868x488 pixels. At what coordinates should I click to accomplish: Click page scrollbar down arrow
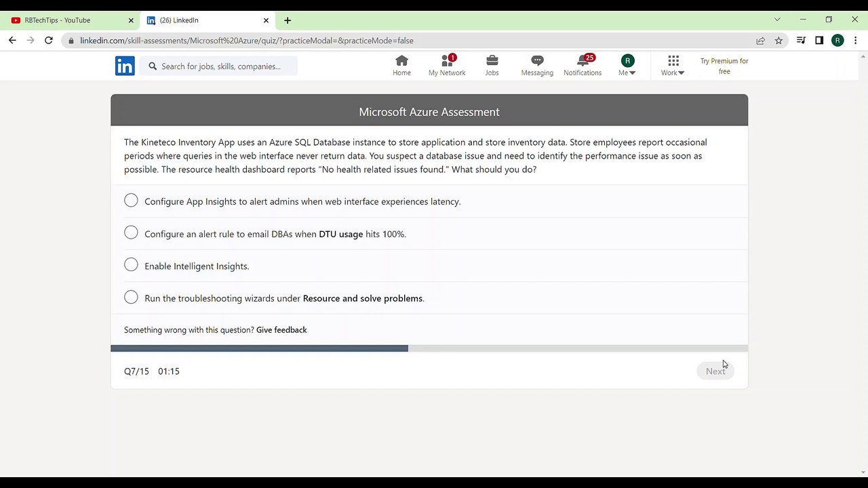tap(863, 472)
